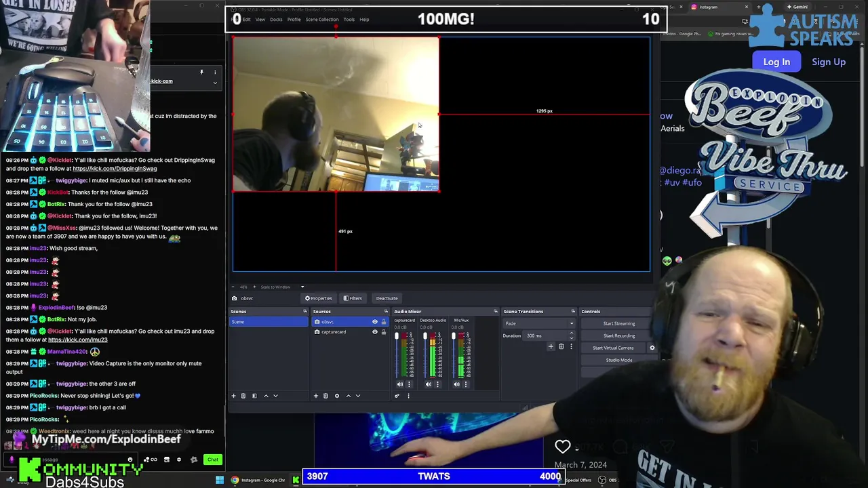Mute the capturecard audio channel

point(400,384)
